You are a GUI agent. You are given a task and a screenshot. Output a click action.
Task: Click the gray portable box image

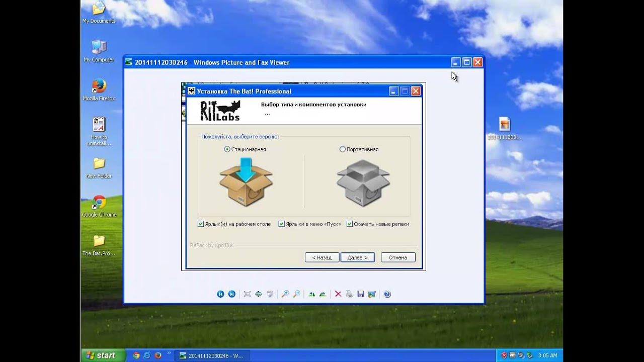pyautogui.click(x=363, y=183)
